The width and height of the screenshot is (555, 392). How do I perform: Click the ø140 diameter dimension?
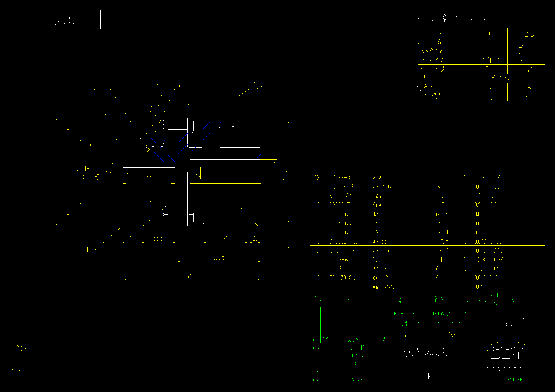click(x=64, y=172)
